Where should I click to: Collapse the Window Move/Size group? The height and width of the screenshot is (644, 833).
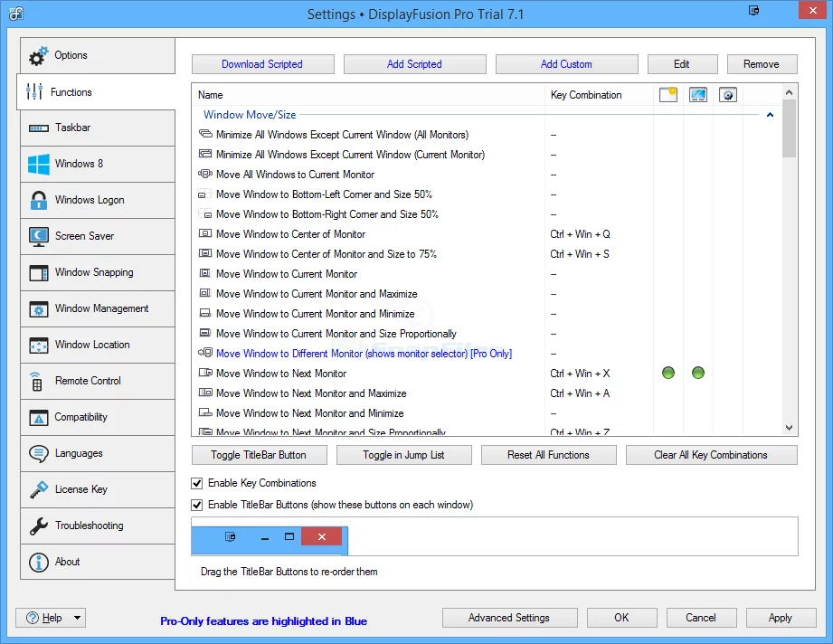(770, 115)
